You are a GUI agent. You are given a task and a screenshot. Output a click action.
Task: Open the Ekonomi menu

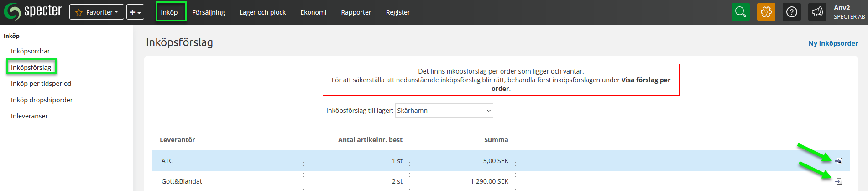(x=313, y=12)
